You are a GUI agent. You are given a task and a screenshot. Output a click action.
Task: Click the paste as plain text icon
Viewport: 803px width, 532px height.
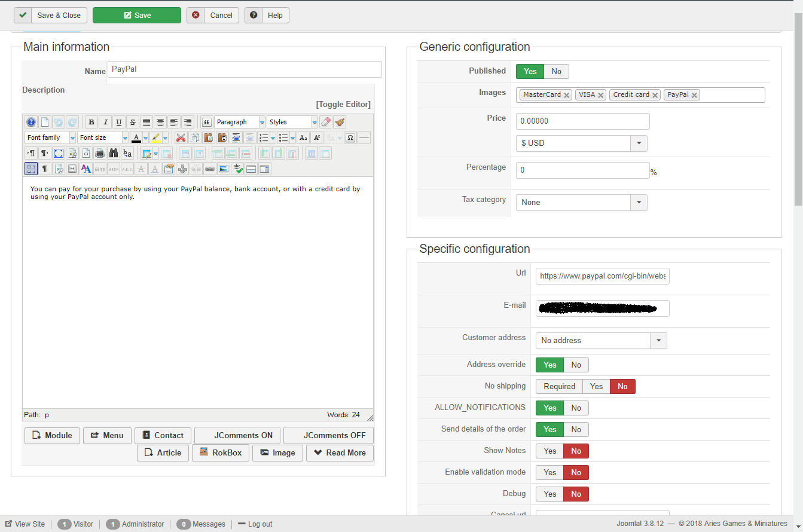pyautogui.click(x=222, y=137)
